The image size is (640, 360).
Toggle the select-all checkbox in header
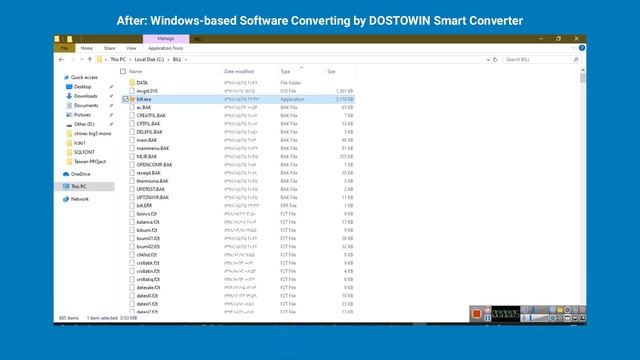pos(123,71)
